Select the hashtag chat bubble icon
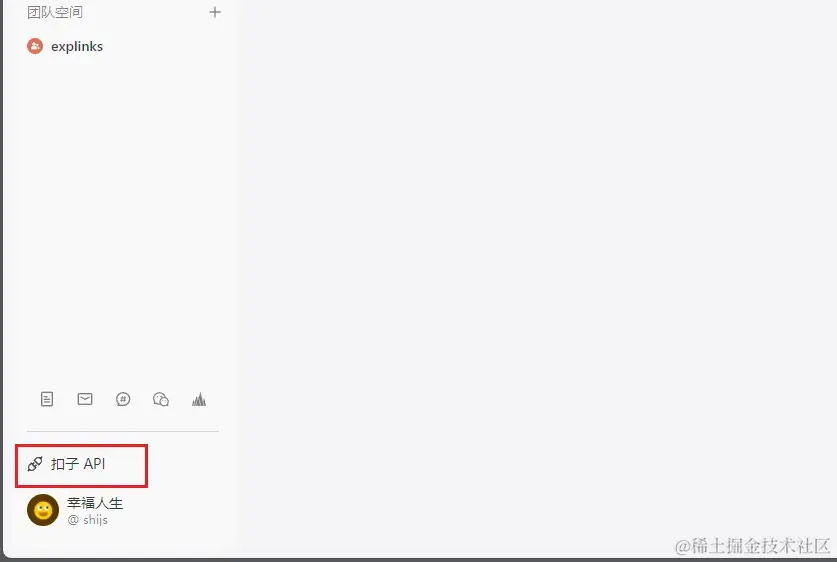 point(123,399)
